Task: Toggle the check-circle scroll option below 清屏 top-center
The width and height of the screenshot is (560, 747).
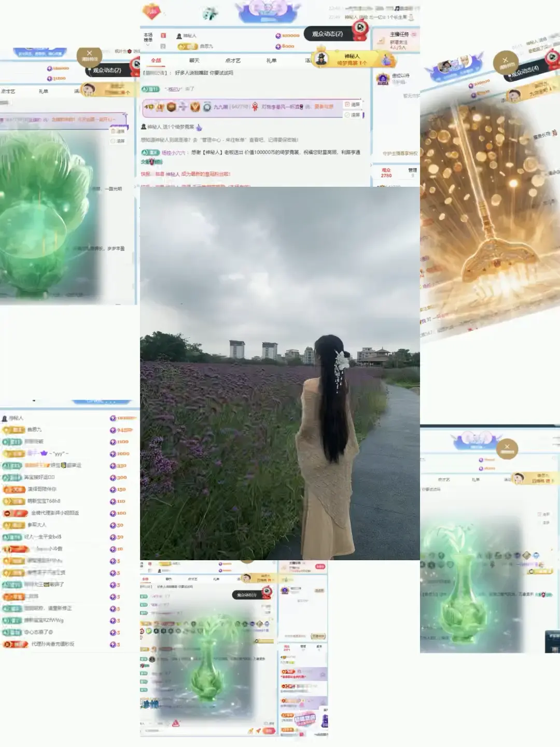Action: coord(348,115)
